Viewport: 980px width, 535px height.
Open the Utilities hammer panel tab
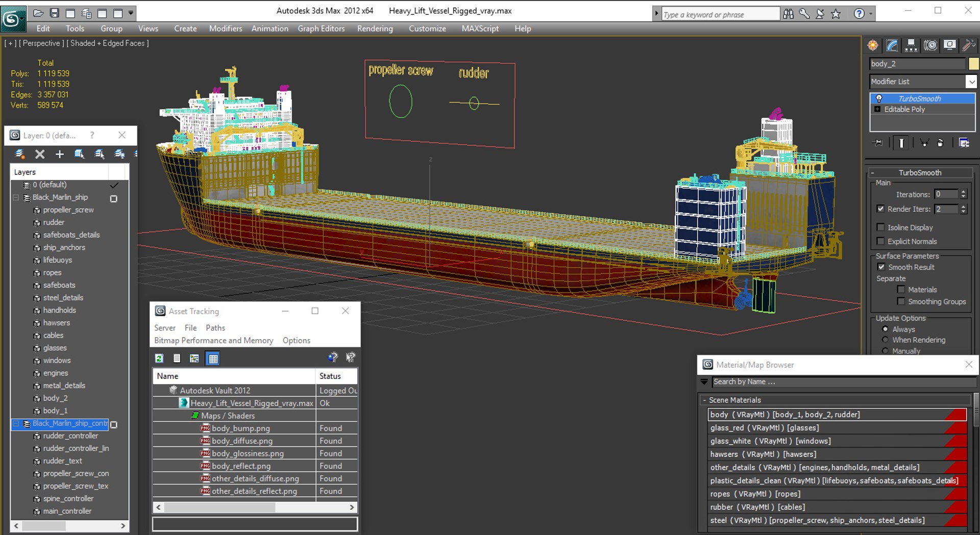point(968,45)
